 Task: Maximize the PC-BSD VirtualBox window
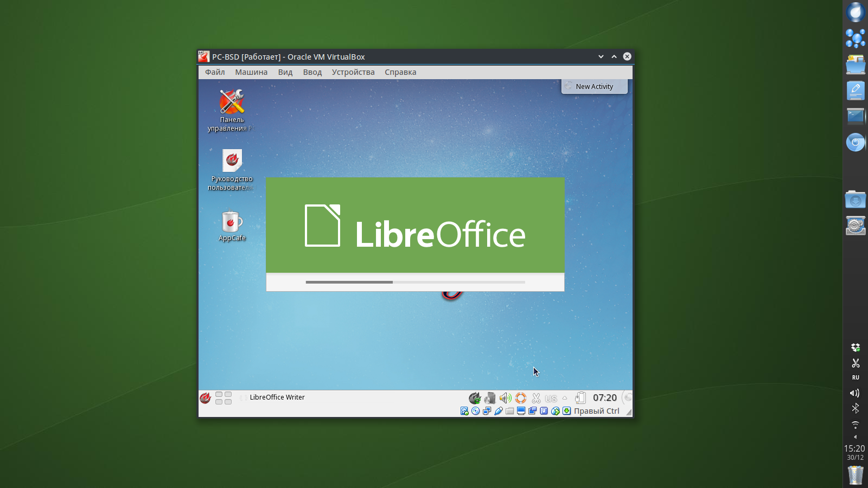(x=614, y=56)
